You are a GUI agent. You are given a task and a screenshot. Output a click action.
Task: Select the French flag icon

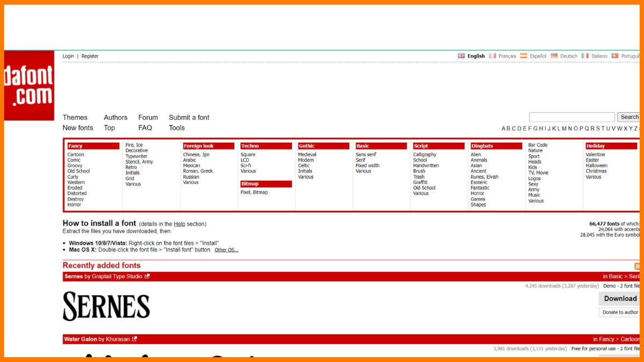pyautogui.click(x=492, y=56)
